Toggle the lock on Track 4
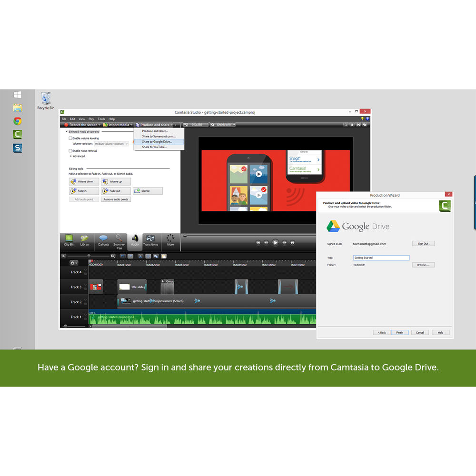 pyautogui.click(x=86, y=274)
